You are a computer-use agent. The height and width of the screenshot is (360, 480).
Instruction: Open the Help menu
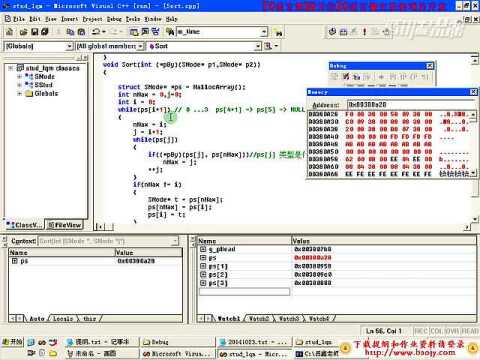pos(171,19)
